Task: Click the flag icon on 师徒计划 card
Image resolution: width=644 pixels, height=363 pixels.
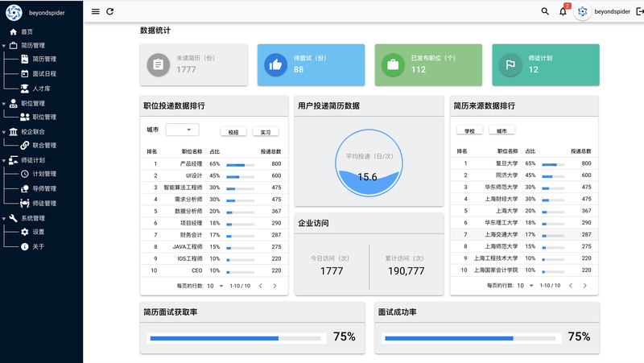Action: pyautogui.click(x=510, y=64)
